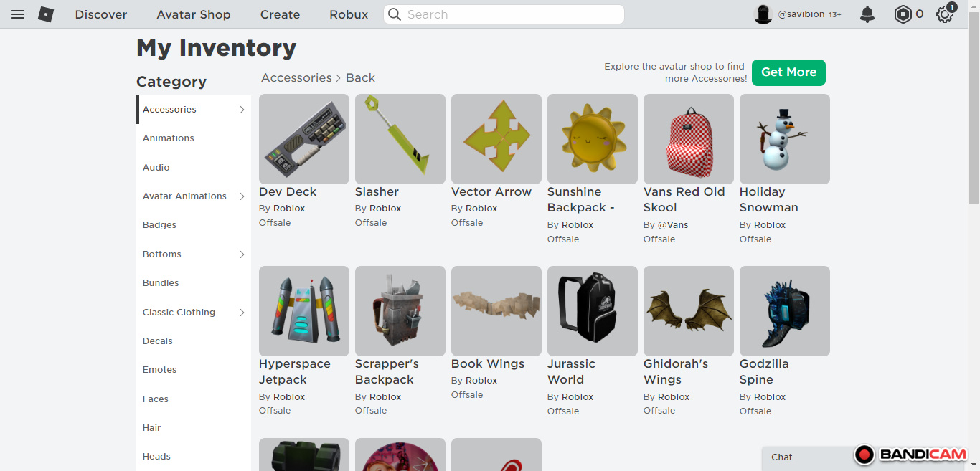Open the notifications bell
Image resolution: width=980 pixels, height=471 pixels.
point(867,14)
